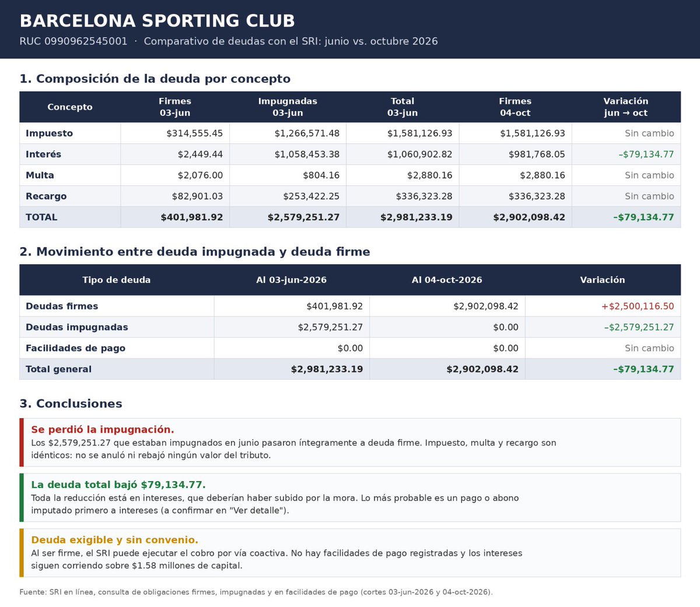The height and width of the screenshot is (607, 700).
Task: Click the "Concepto" column header
Action: click(x=70, y=107)
